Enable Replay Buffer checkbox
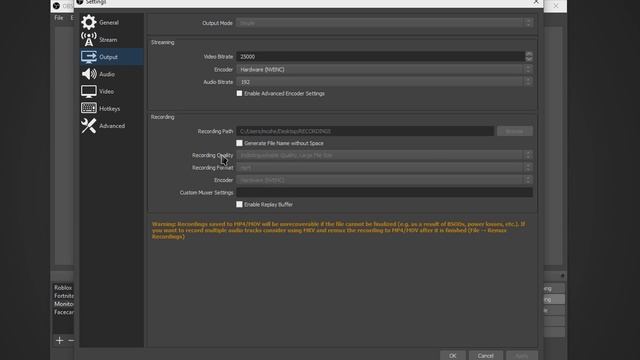 pyautogui.click(x=239, y=204)
